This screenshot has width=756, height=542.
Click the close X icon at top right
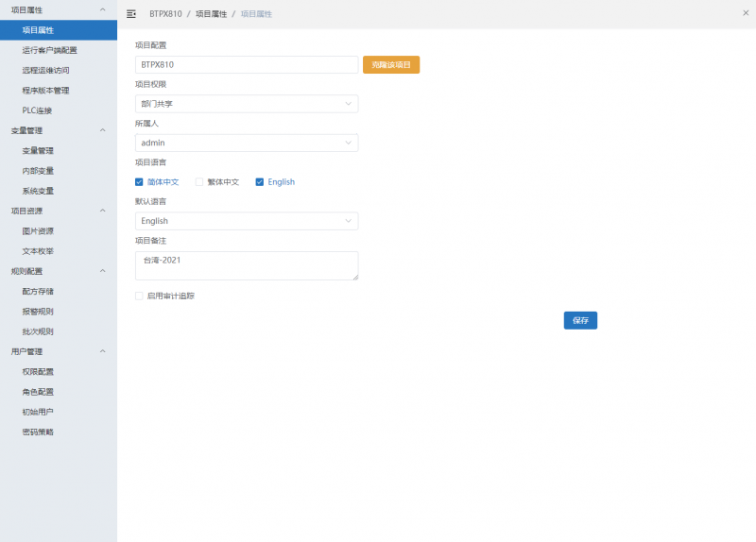point(745,13)
